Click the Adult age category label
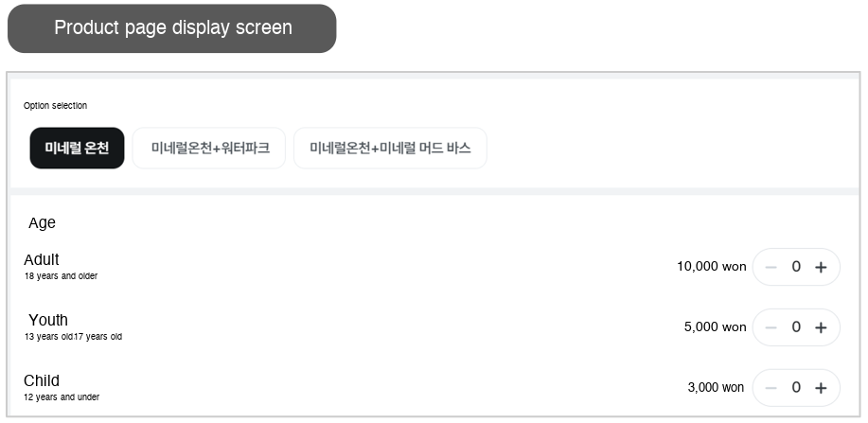This screenshot has width=868, height=423. [42, 259]
